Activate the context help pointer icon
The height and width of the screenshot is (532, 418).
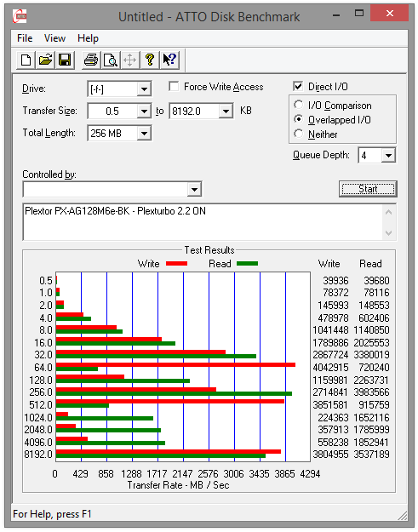169,60
